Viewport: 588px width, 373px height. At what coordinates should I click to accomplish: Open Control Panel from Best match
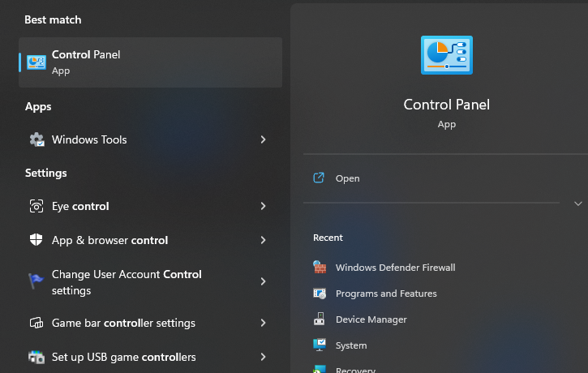[150, 62]
